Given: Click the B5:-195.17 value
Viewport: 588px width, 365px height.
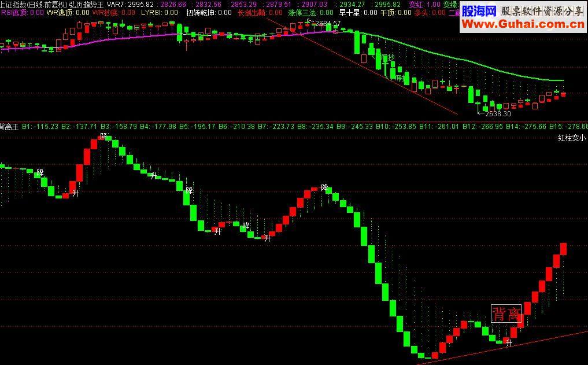Looking at the screenshot, I should [x=197, y=127].
